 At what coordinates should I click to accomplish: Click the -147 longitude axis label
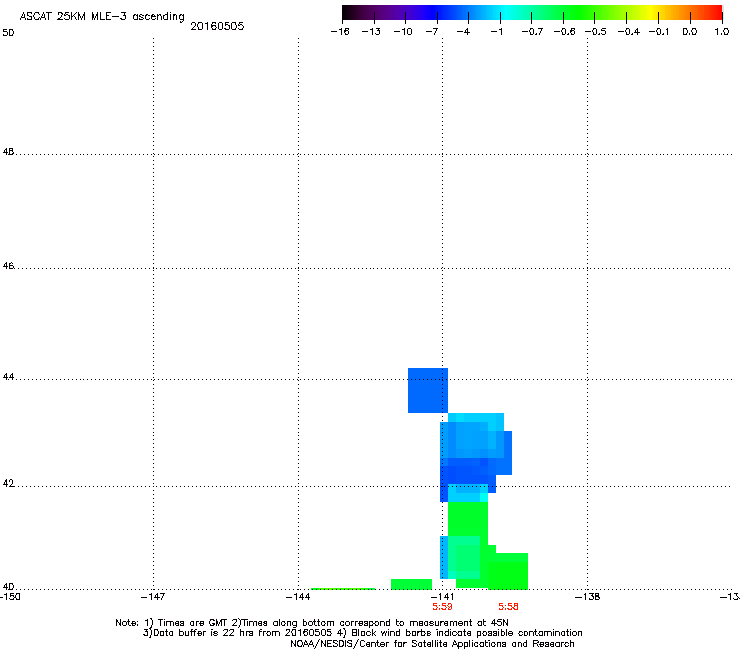(153, 597)
